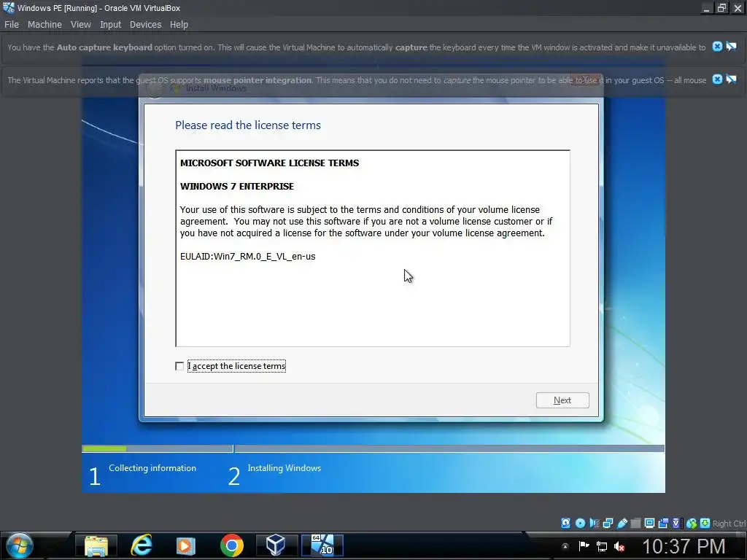Click the display settings status icon
Image resolution: width=747 pixels, height=560 pixels.
tap(649, 524)
